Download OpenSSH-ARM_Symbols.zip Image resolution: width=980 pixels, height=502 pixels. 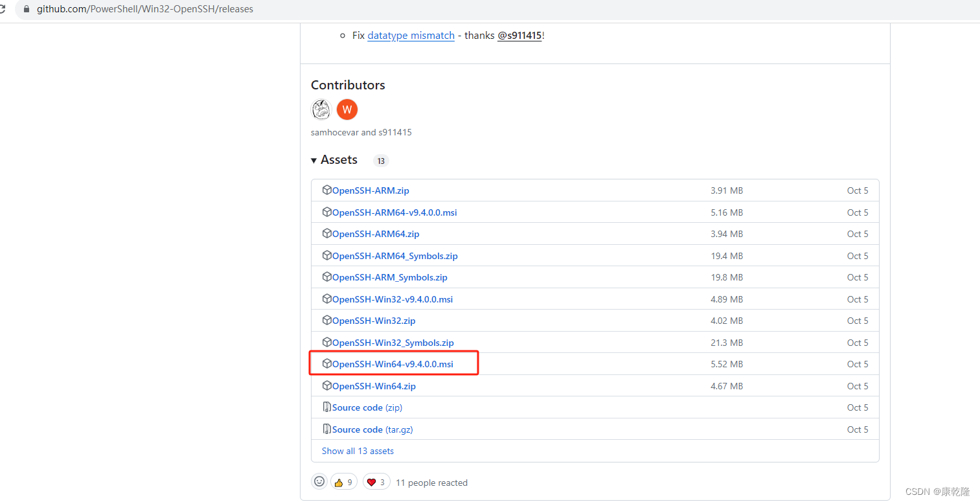[x=390, y=277]
